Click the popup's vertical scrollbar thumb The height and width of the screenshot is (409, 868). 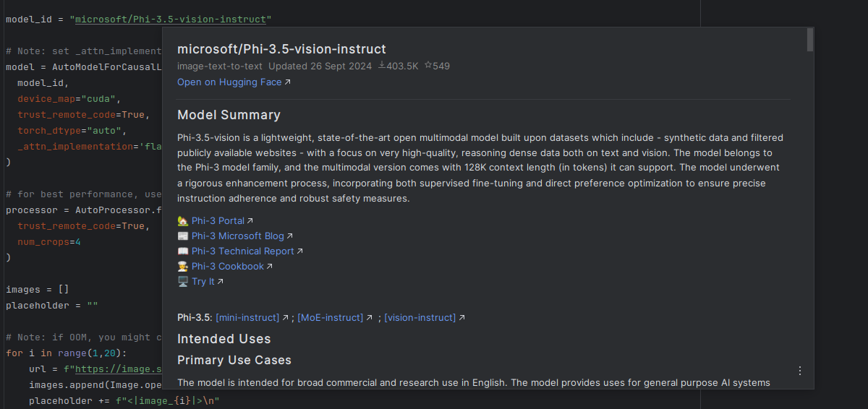pos(810,40)
